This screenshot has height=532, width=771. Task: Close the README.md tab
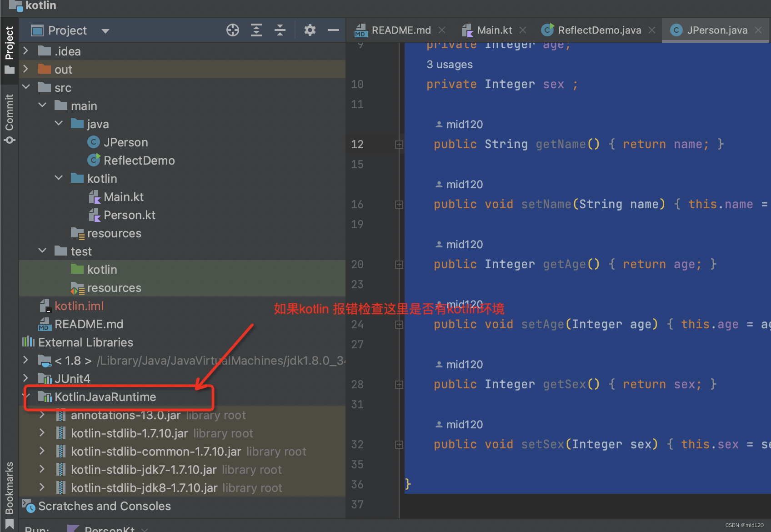442,30
